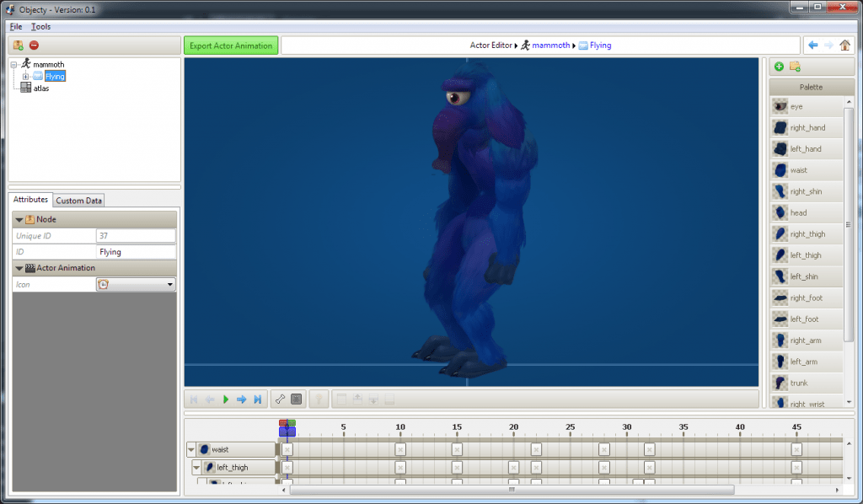Viewport: 863px width, 504px height.
Task: Select left_thigh sprite in Palette
Action: point(807,255)
